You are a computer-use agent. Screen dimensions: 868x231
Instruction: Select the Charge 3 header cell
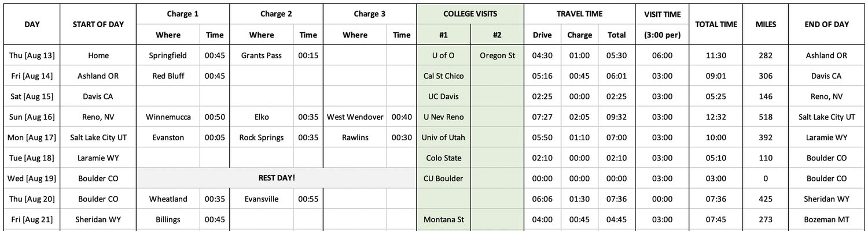coord(369,14)
